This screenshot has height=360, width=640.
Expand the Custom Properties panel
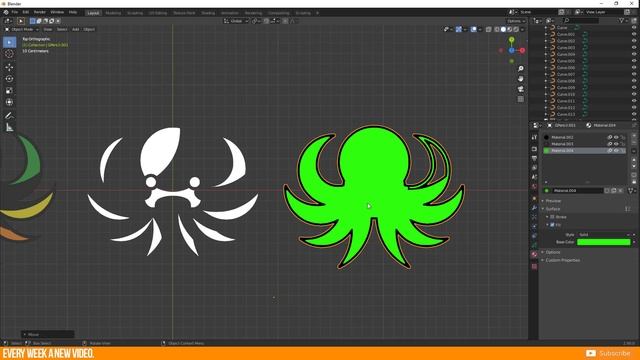pos(562,260)
